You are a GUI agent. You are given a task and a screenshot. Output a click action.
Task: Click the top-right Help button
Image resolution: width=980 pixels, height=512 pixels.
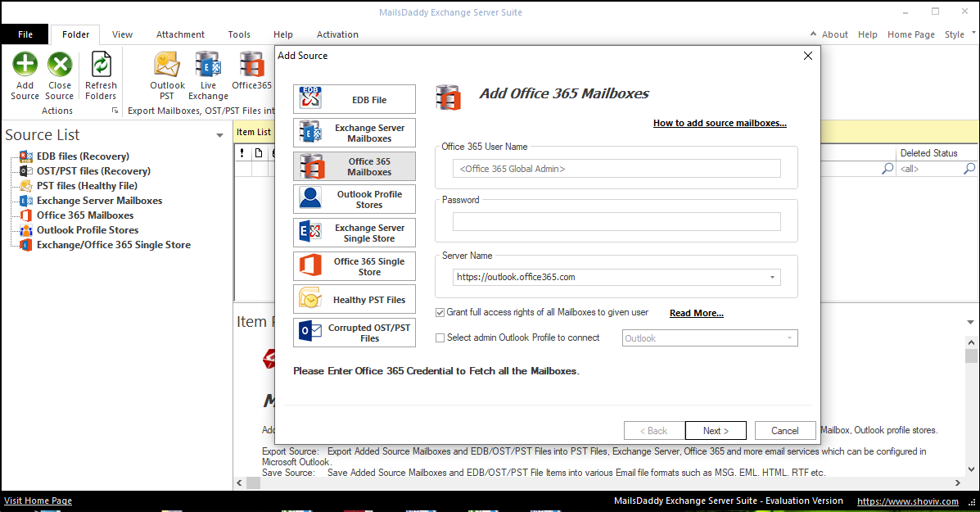tap(868, 34)
